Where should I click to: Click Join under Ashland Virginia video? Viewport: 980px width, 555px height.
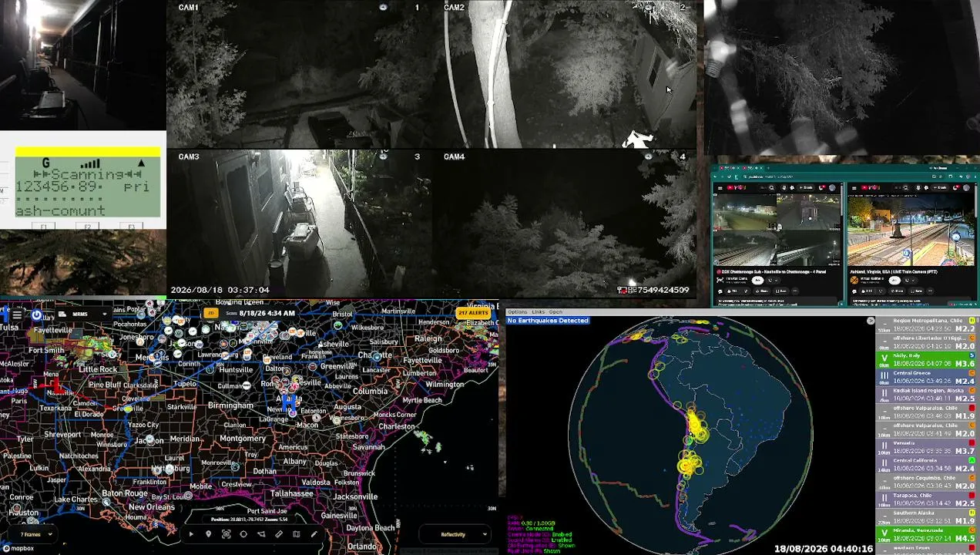894,281
